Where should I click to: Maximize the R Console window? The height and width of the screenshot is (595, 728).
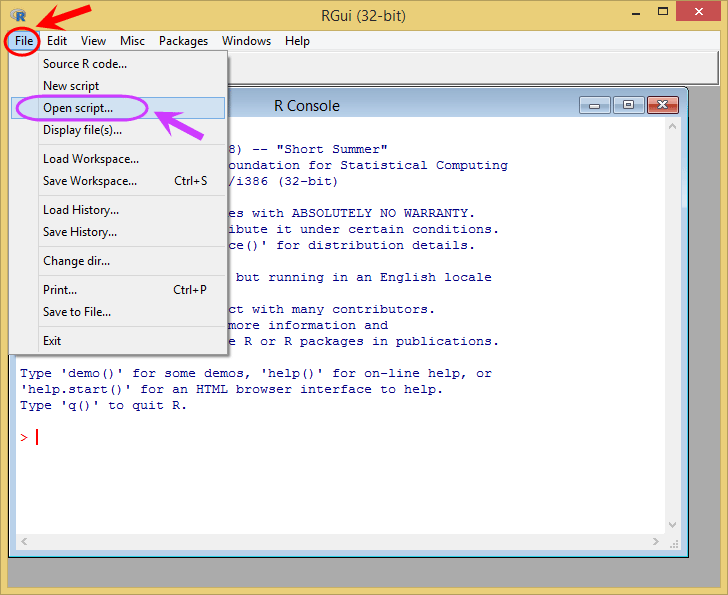628,105
